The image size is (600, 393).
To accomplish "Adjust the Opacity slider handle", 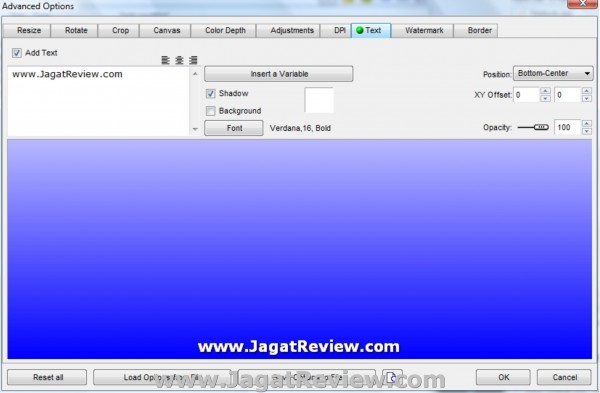I will (x=541, y=127).
